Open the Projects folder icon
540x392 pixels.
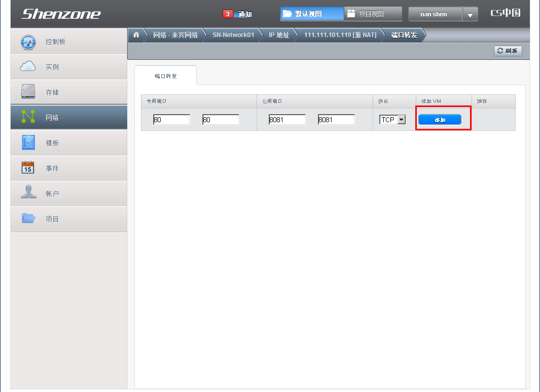click(x=28, y=219)
